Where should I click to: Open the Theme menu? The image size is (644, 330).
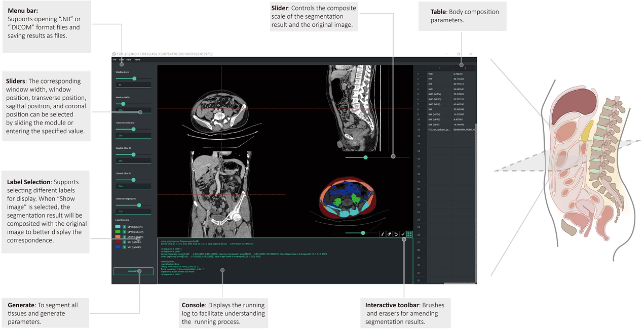pos(137,60)
